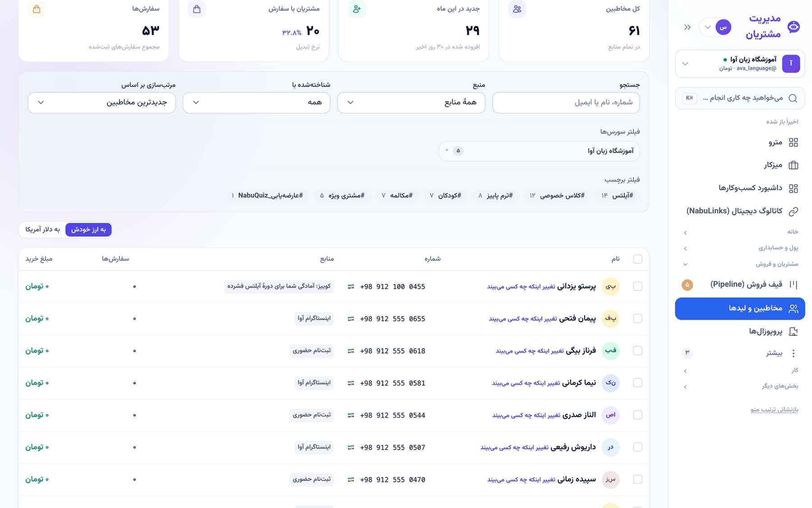812x508 pixels.
Task: Expand the بخش‌های دیگر section
Action: (740, 387)
